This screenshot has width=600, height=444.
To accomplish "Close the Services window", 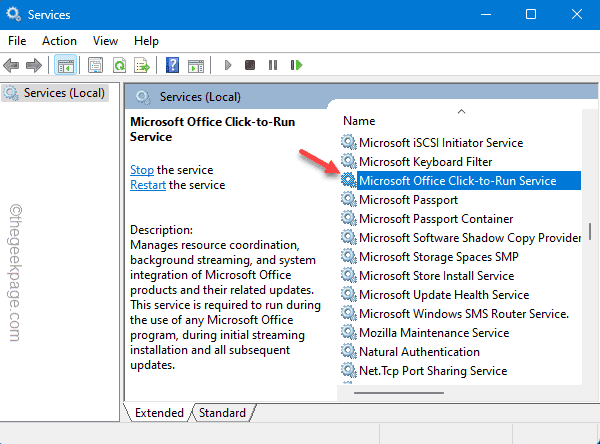I will pyautogui.click(x=577, y=15).
